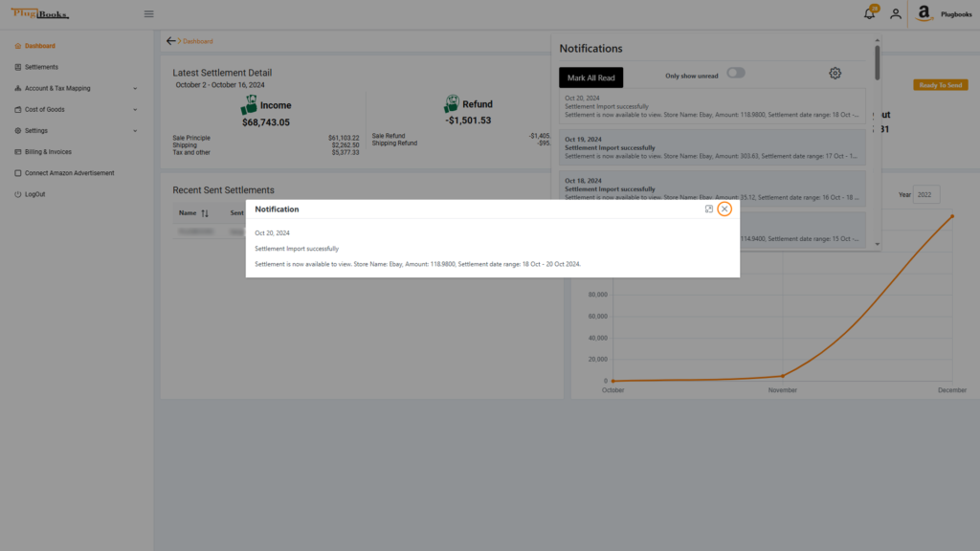
Task: Click the Refund money icon
Action: click(452, 103)
